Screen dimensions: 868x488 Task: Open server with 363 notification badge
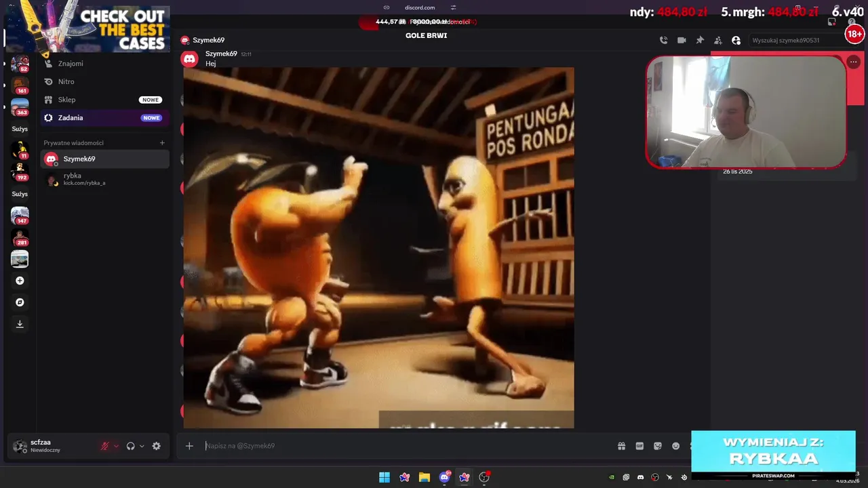click(20, 107)
